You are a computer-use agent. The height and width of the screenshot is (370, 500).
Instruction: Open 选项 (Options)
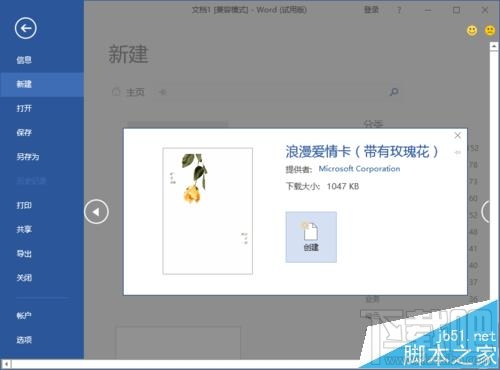click(x=24, y=340)
